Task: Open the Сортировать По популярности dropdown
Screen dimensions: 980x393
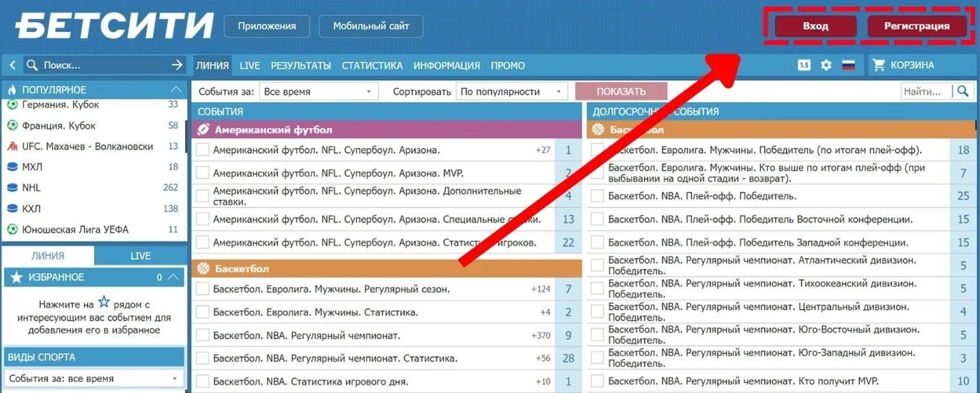Action: pyautogui.click(x=512, y=91)
